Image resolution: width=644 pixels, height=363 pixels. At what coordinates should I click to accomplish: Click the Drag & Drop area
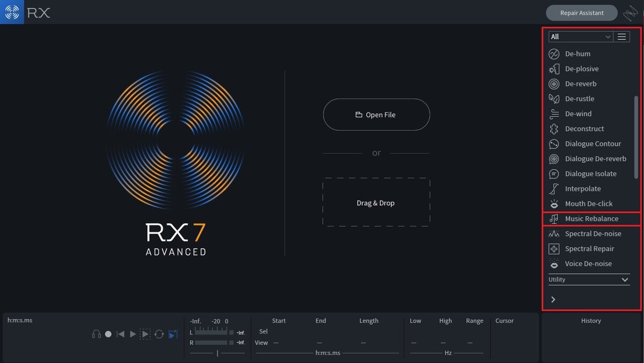point(376,203)
